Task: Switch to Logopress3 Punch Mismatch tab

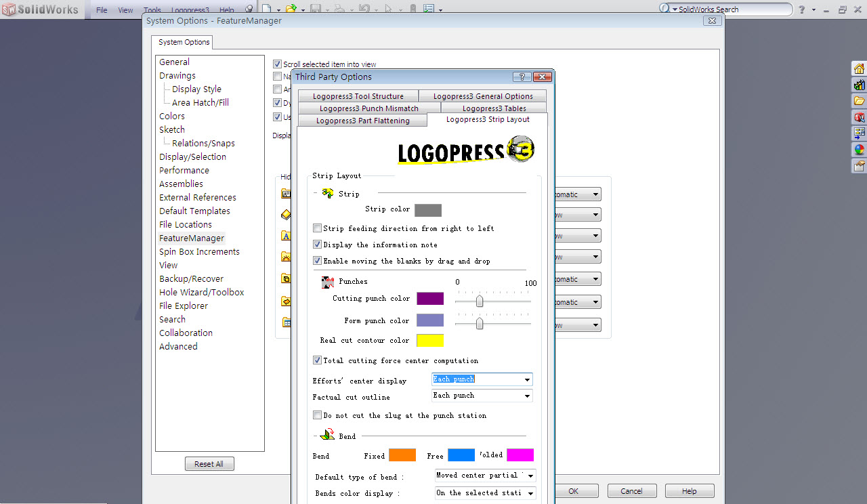Action: pos(368,108)
